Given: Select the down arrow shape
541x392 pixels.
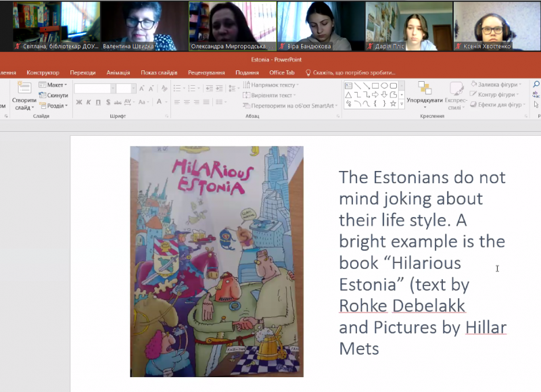Looking at the screenshot, I should point(384,95).
